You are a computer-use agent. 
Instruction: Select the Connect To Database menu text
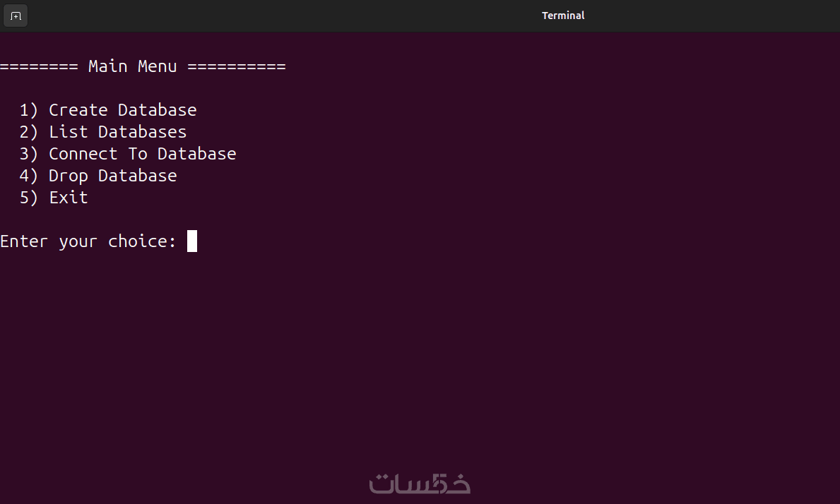click(143, 154)
